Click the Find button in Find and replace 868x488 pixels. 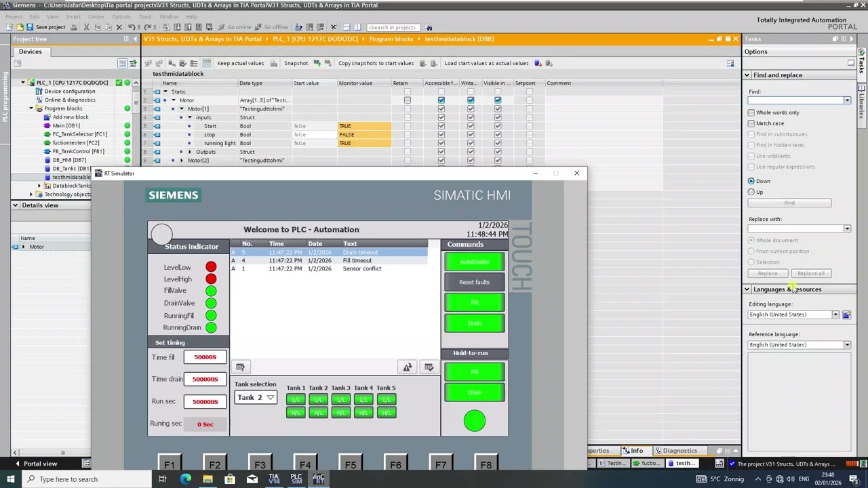[x=789, y=203]
